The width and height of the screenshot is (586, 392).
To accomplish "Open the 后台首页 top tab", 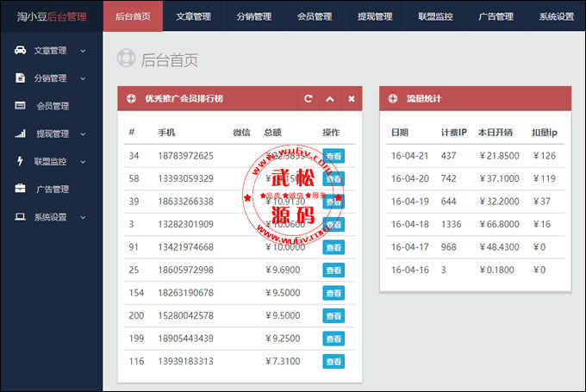I will [x=133, y=16].
